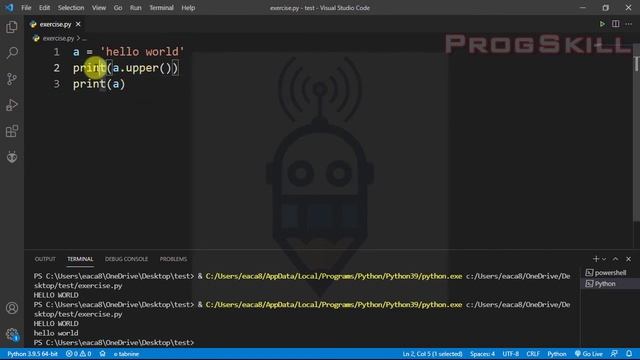Viewport: 640px width, 360px height.
Task: Open the Accounts menu icon
Action: (x=12, y=308)
